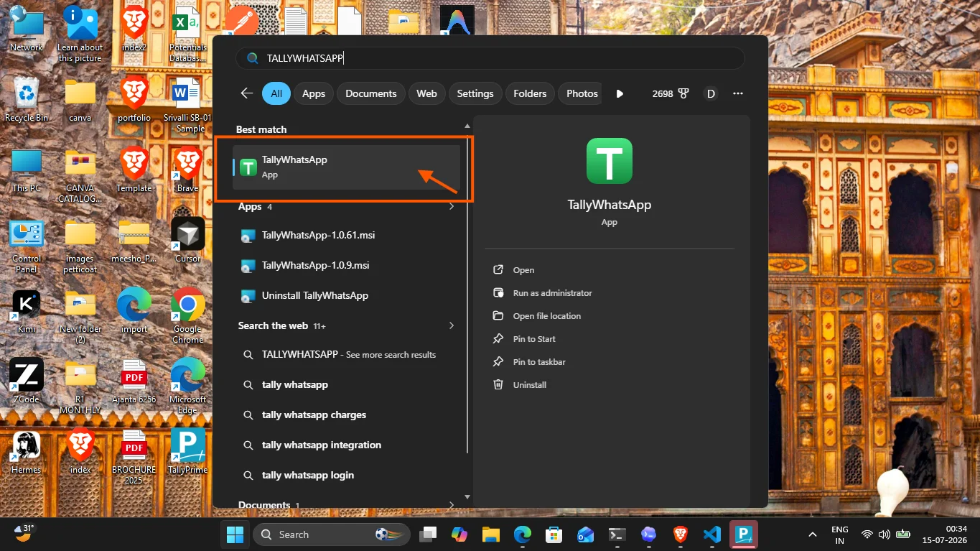Image resolution: width=980 pixels, height=551 pixels.
Task: Switch to the Photos filter tab
Action: (582, 93)
